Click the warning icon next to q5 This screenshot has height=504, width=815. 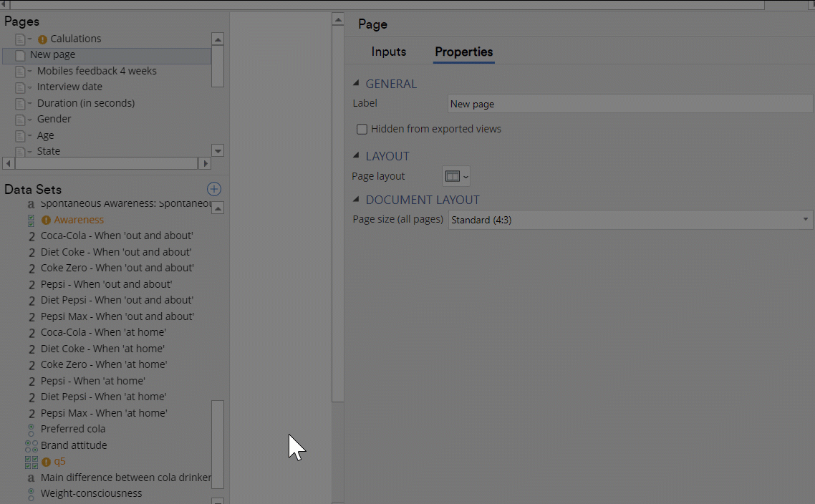click(47, 462)
